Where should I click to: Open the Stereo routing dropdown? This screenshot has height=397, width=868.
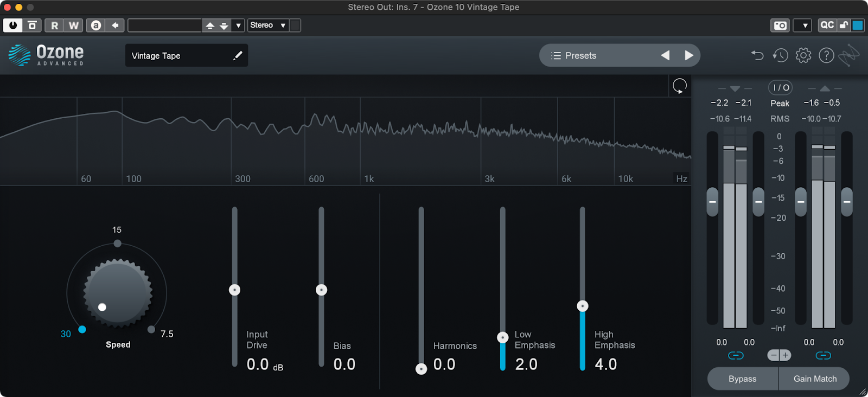[268, 25]
